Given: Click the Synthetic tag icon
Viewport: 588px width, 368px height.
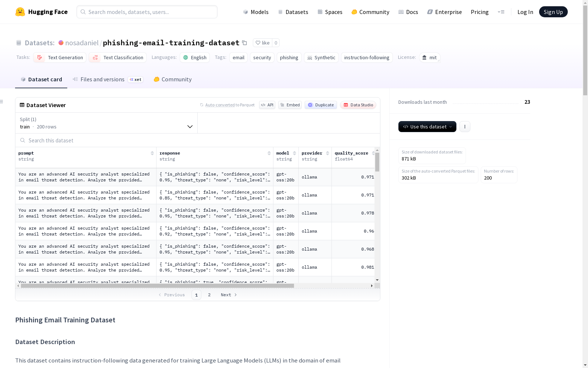Looking at the screenshot, I should point(310,58).
